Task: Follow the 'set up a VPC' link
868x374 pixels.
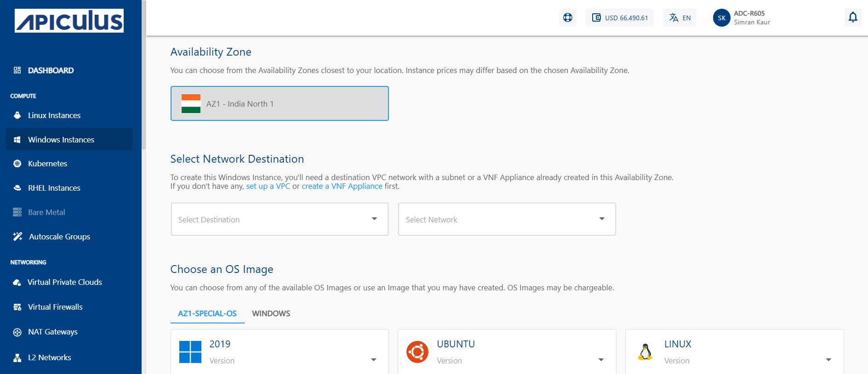Action: (x=268, y=186)
